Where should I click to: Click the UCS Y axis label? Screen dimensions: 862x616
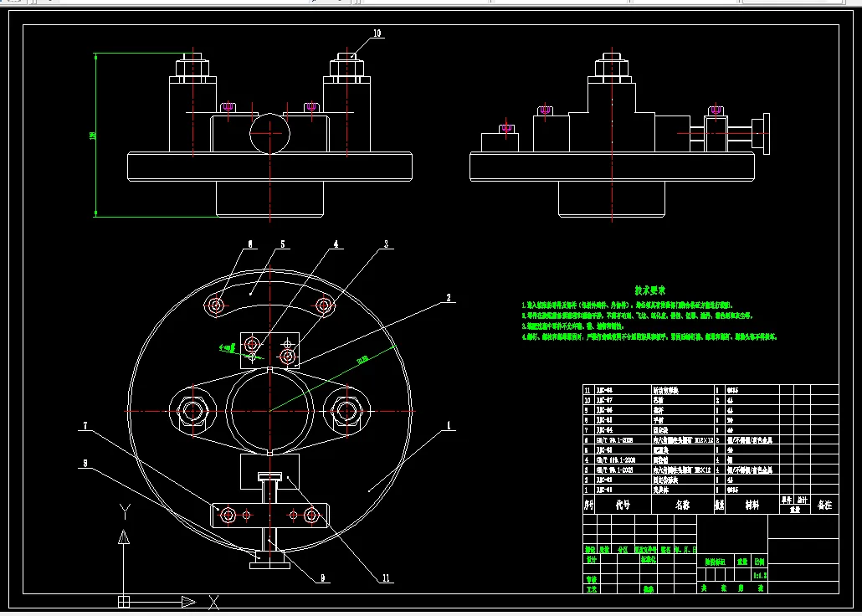pos(125,513)
